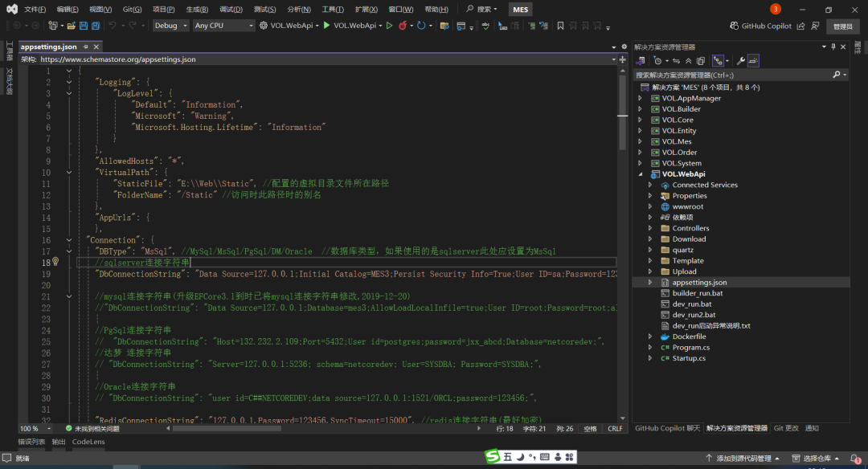Open the Debug configuration dropdown
Image resolution: width=868 pixels, height=469 pixels.
tap(170, 26)
